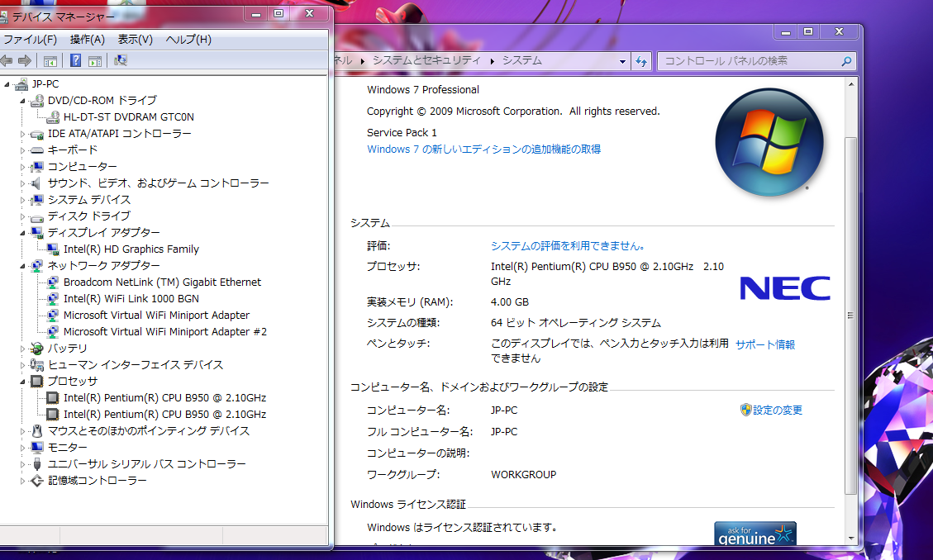Click the refresh button beside address bar
The image size is (933, 560).
point(640,61)
